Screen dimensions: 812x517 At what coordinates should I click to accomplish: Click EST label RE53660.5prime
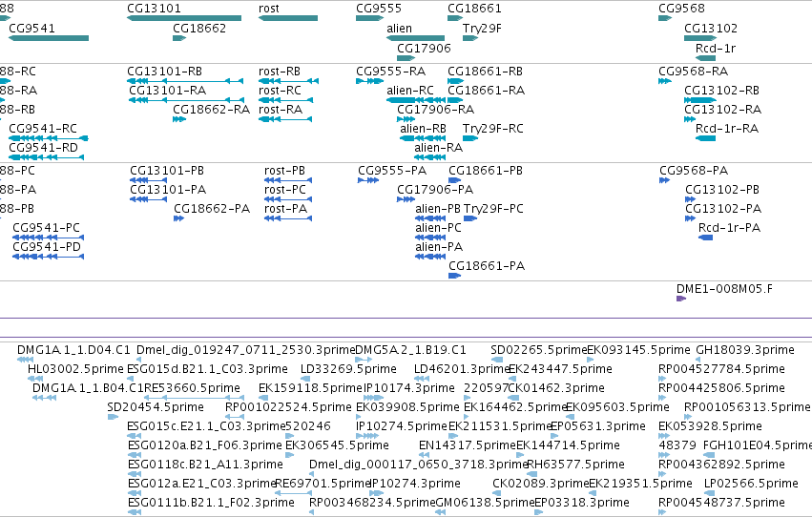[x=192, y=388]
